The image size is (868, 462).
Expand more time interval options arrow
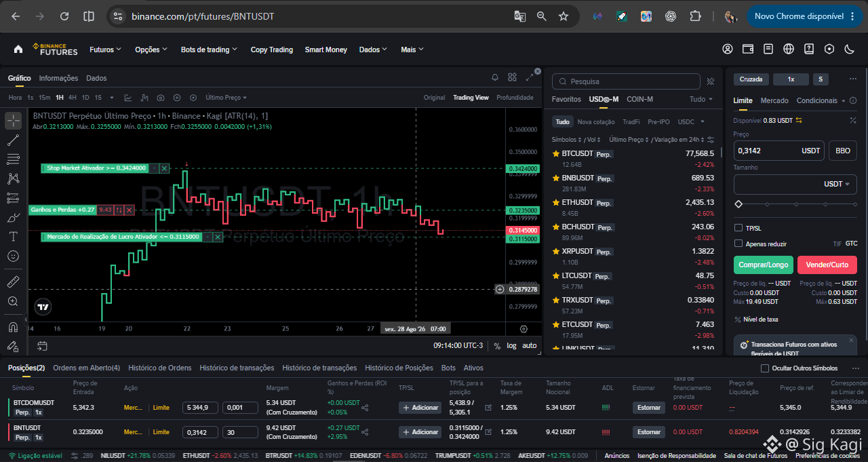[x=112, y=98]
